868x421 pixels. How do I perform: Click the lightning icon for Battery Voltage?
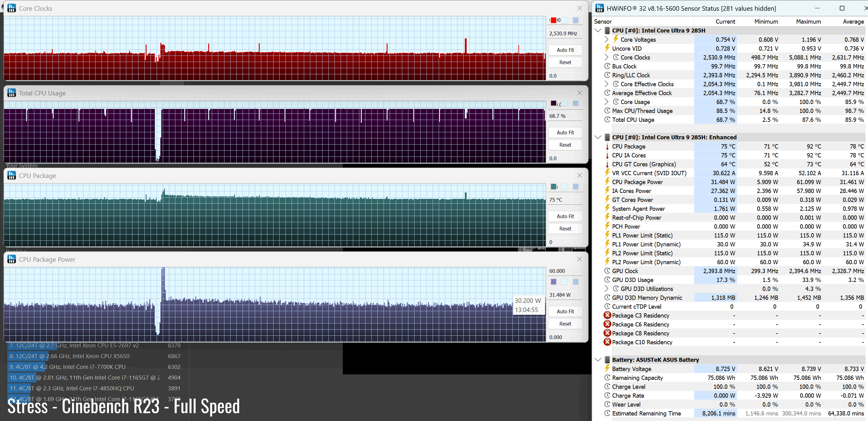click(607, 368)
